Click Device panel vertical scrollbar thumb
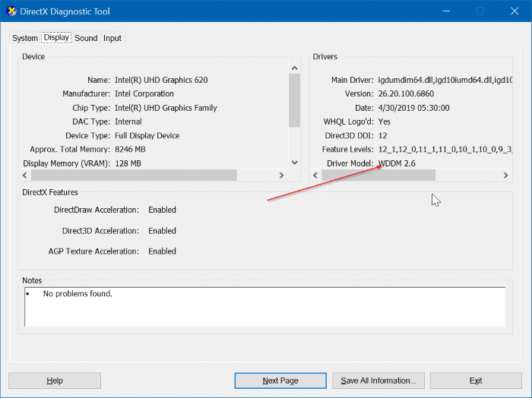 point(295,100)
